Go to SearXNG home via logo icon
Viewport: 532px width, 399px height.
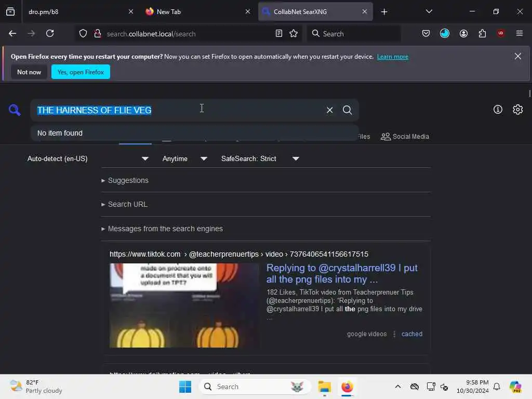15,110
